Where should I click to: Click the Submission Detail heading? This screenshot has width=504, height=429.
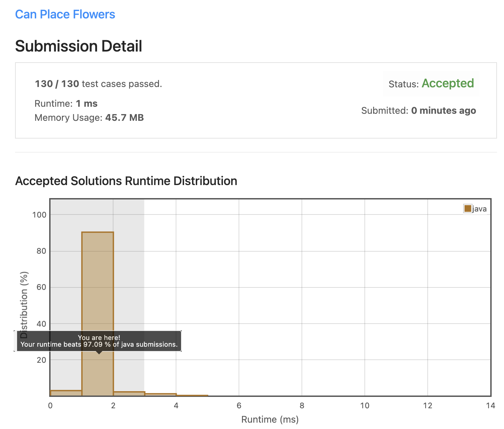[79, 46]
